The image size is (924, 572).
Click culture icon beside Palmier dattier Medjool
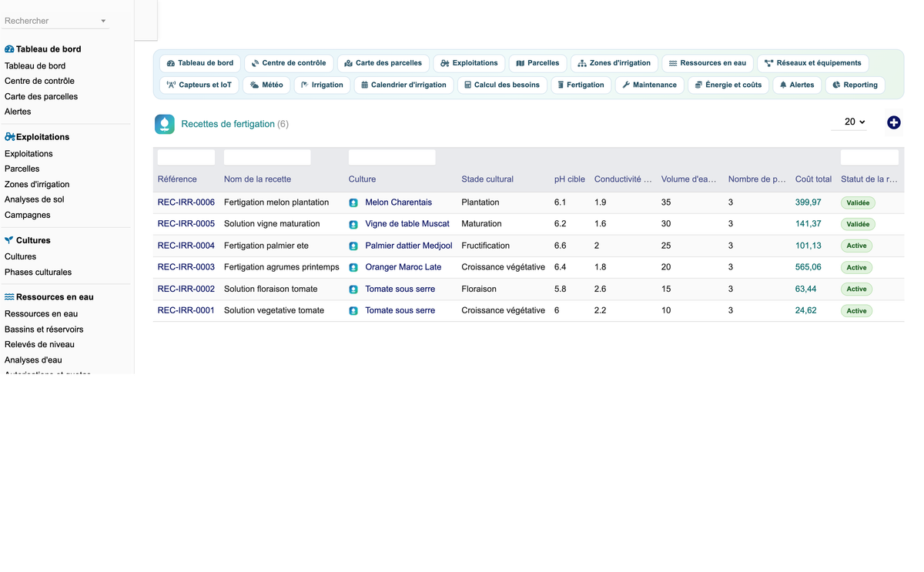pyautogui.click(x=353, y=246)
